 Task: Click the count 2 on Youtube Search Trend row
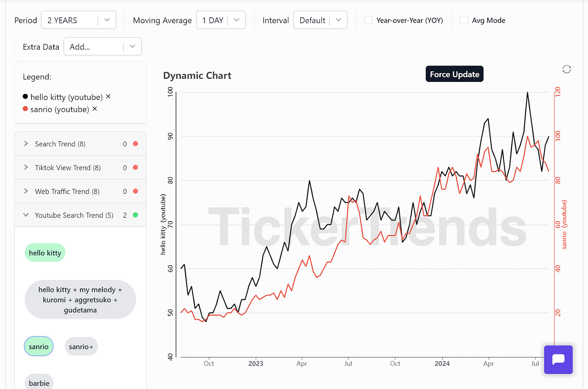click(125, 215)
